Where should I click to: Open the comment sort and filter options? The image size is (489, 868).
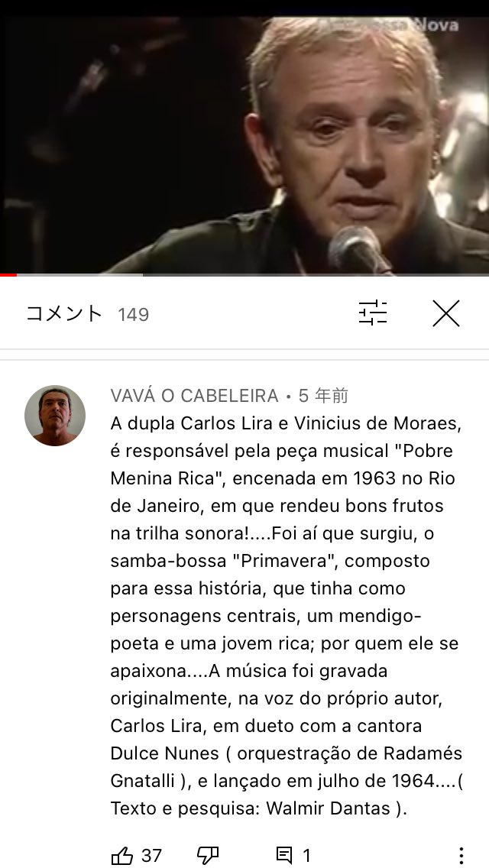click(x=373, y=313)
